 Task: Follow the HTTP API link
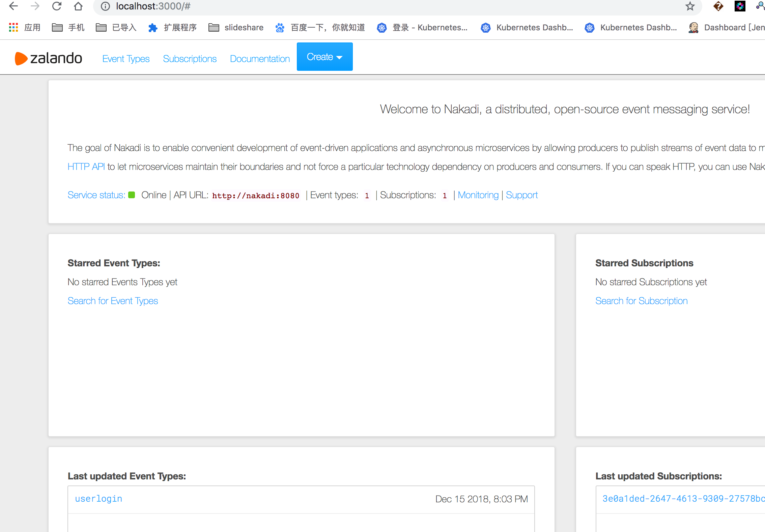[x=86, y=167]
